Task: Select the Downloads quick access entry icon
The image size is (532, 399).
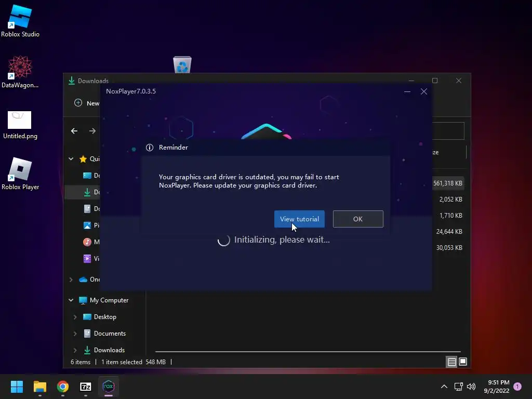Action: [x=87, y=192]
